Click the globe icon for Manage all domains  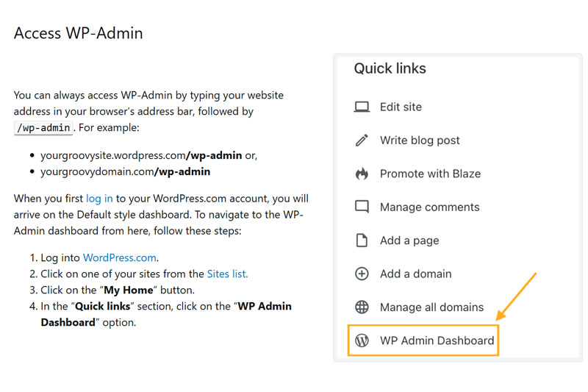362,307
